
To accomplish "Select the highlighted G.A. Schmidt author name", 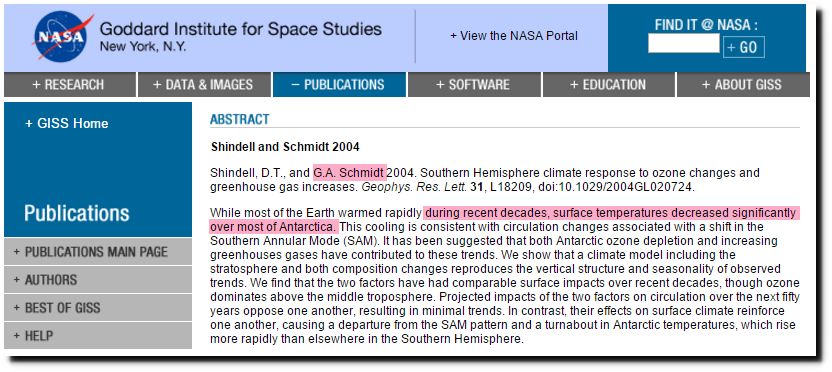I will pos(350,173).
